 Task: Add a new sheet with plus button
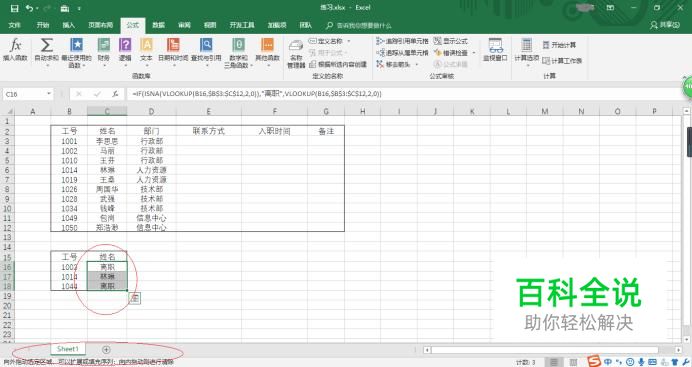[106, 349]
